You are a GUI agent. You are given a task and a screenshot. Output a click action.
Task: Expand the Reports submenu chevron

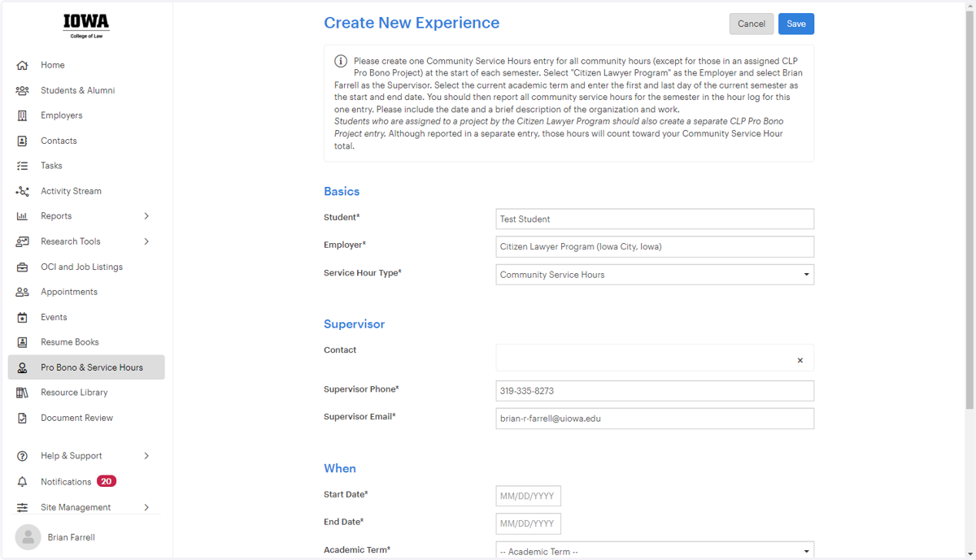tap(146, 216)
